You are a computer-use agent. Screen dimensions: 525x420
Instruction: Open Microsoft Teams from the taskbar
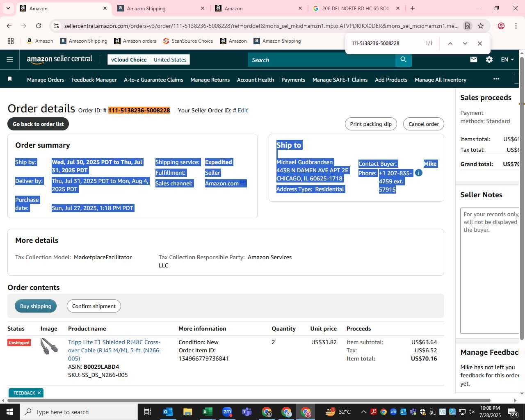point(247,412)
